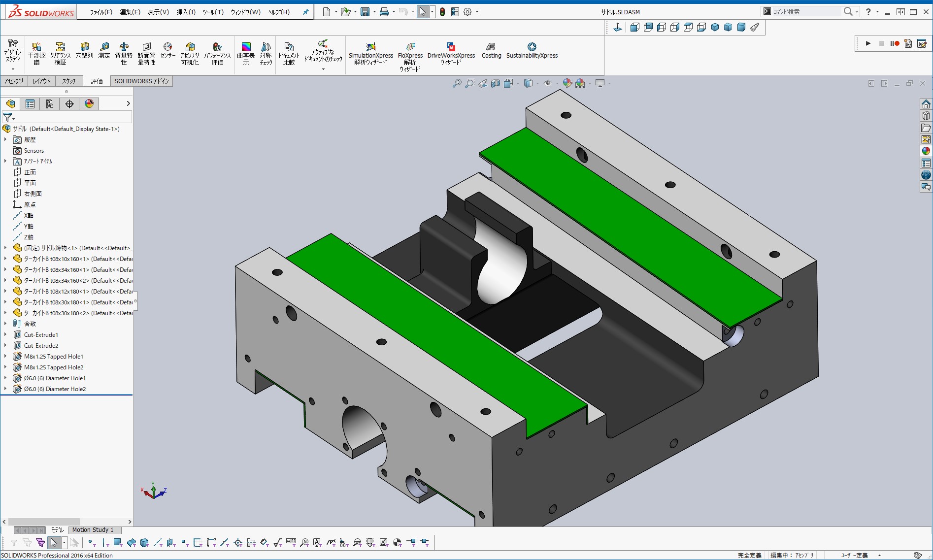Toggle the Isometric view cube icon
This screenshot has width=933, height=560.
715,28
